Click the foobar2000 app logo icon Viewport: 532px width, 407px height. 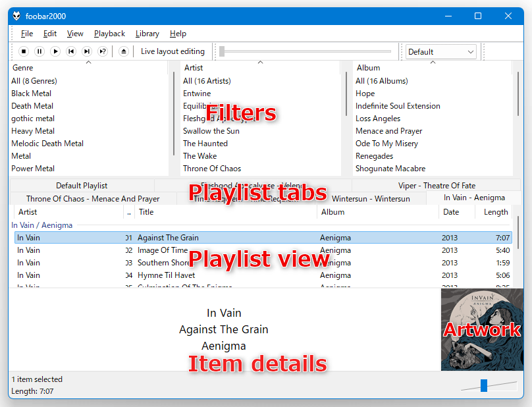tap(16, 16)
